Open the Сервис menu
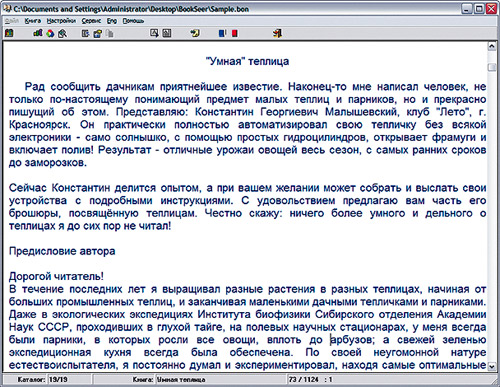 click(x=91, y=21)
